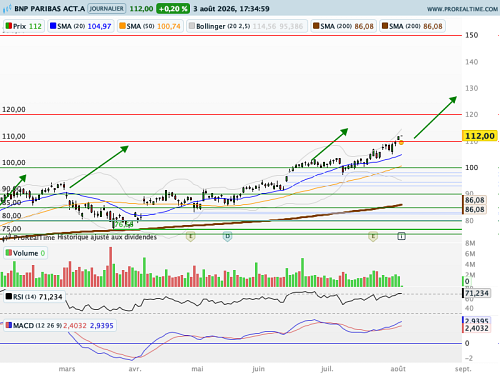Click the 2,4032 MACD axis value tag

pyautogui.click(x=476, y=329)
